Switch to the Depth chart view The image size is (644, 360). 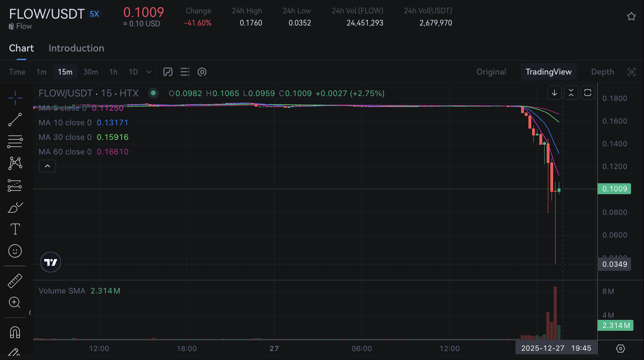pos(602,72)
